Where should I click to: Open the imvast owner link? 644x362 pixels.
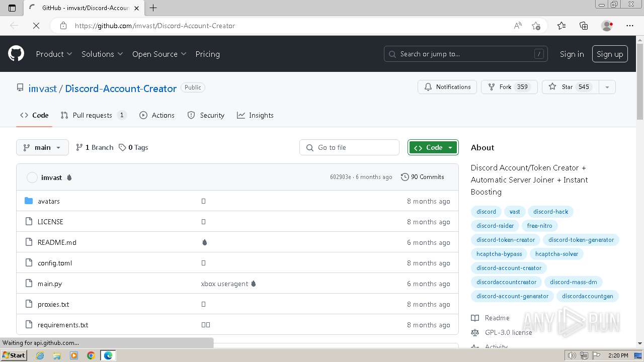[x=42, y=88]
